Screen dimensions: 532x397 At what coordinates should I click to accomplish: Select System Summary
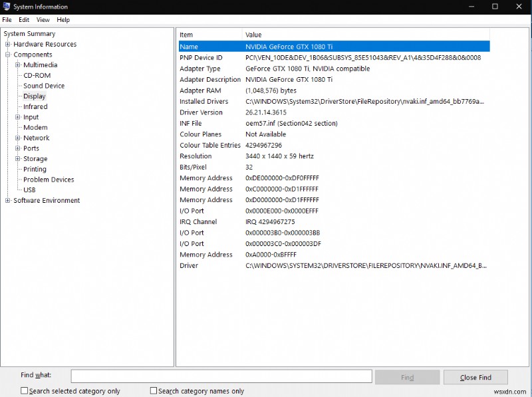[29, 33]
